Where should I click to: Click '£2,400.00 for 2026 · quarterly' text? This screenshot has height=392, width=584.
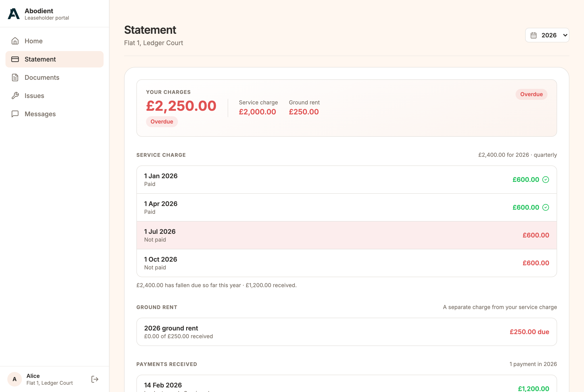click(517, 155)
